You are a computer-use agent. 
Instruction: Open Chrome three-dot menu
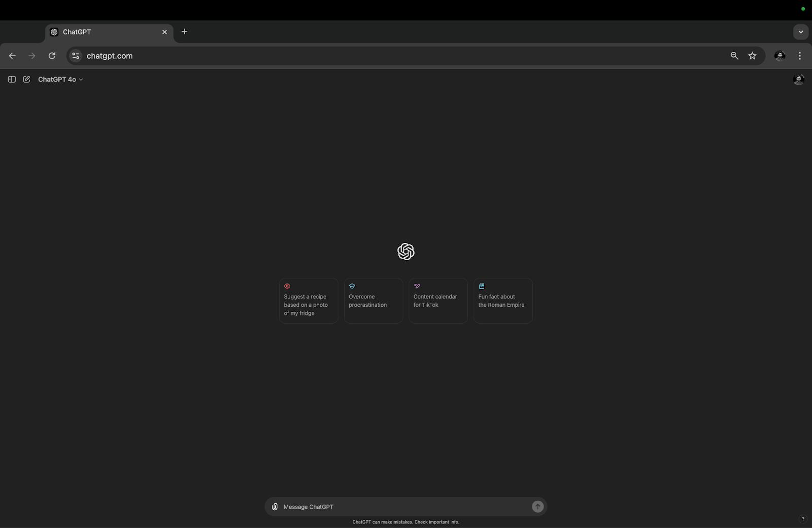tap(800, 56)
